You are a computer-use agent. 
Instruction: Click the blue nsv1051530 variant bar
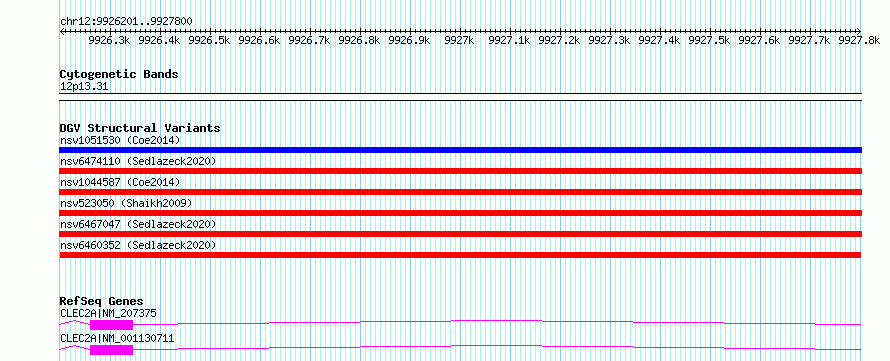click(460, 150)
